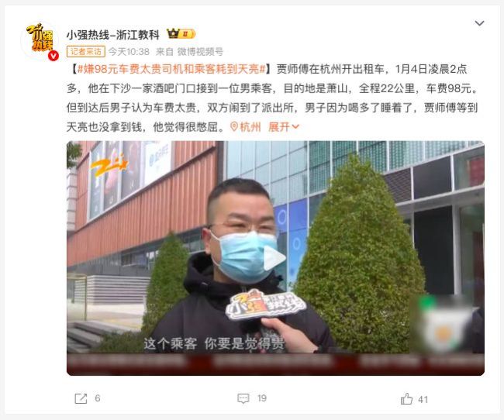Open the 微博视频号 source link
This screenshot has width=504, height=420.
(x=200, y=51)
